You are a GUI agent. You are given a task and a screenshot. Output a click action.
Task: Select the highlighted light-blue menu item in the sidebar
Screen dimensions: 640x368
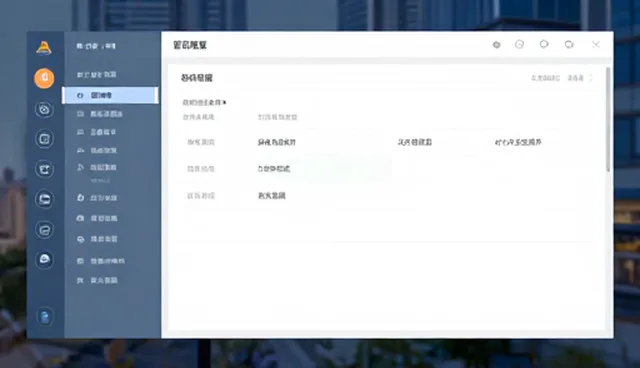(x=110, y=95)
